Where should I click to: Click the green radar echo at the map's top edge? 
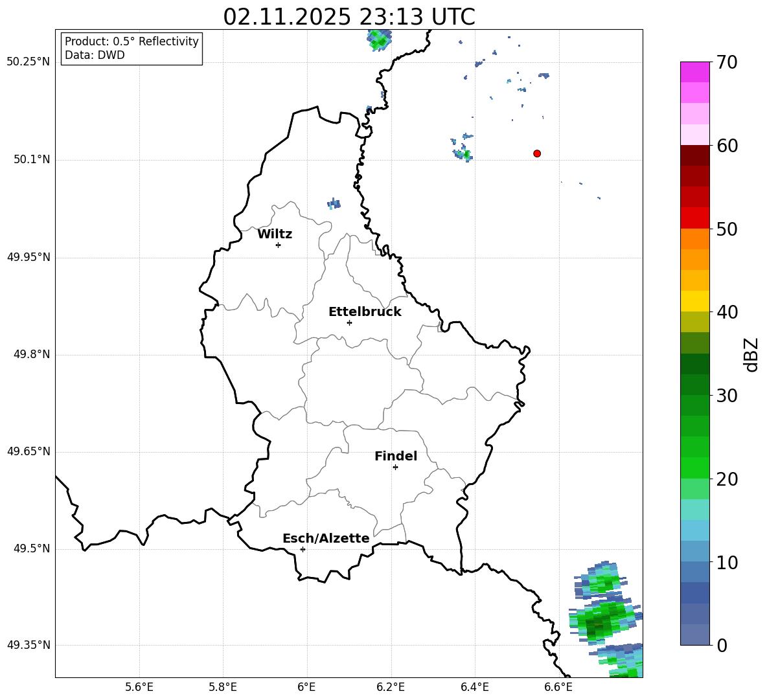point(380,40)
